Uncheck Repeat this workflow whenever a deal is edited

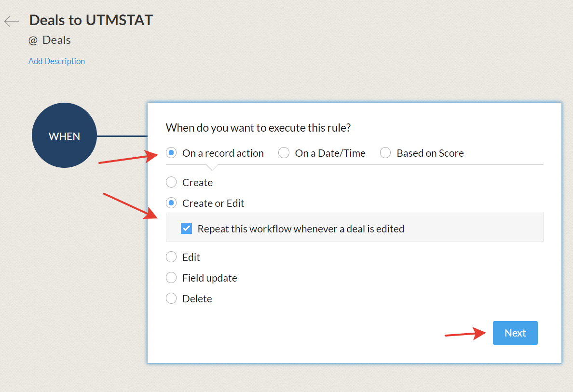coord(187,229)
